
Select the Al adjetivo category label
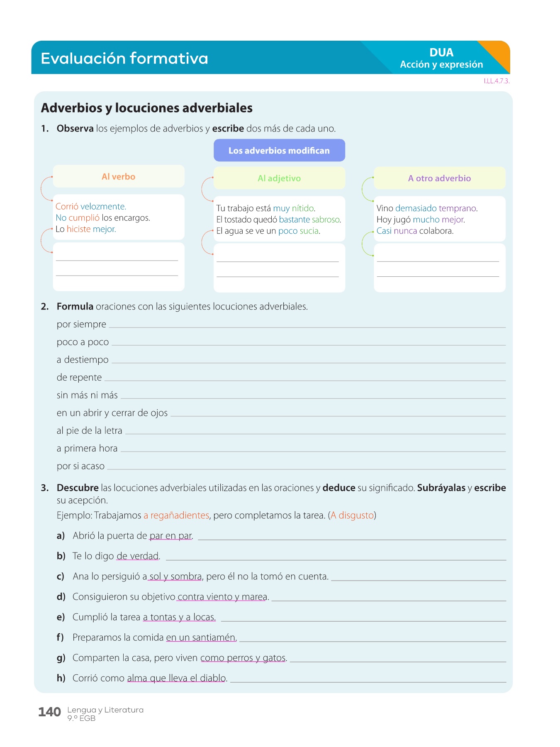[x=279, y=178]
